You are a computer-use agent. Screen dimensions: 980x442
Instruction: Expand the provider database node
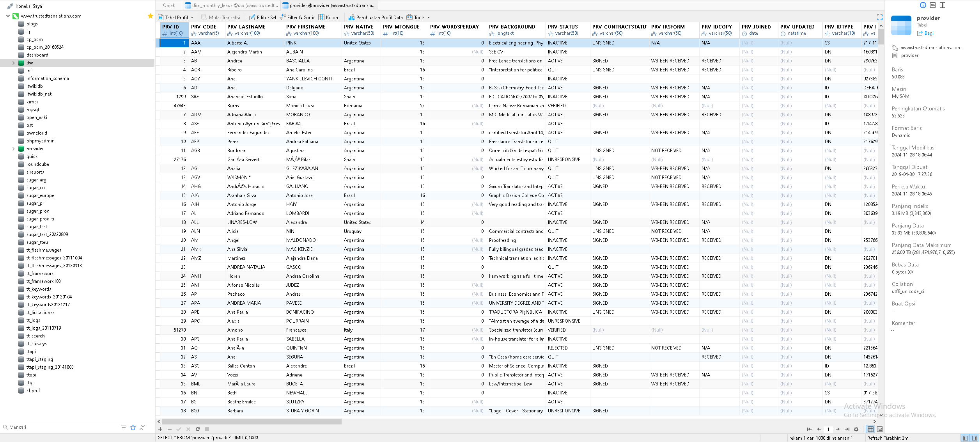click(13, 149)
